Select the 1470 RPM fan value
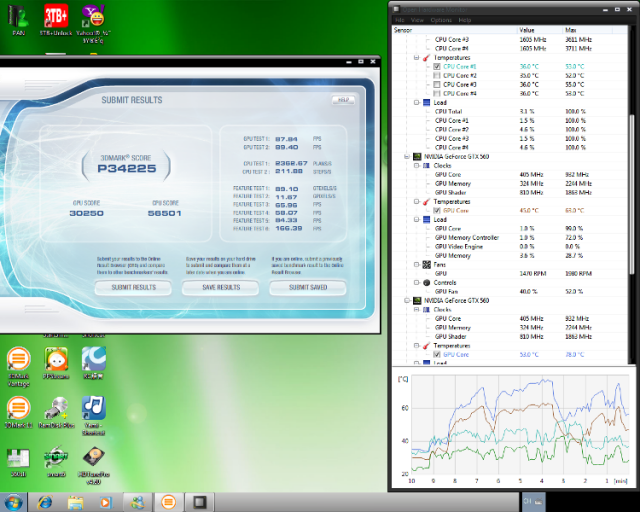 533,274
